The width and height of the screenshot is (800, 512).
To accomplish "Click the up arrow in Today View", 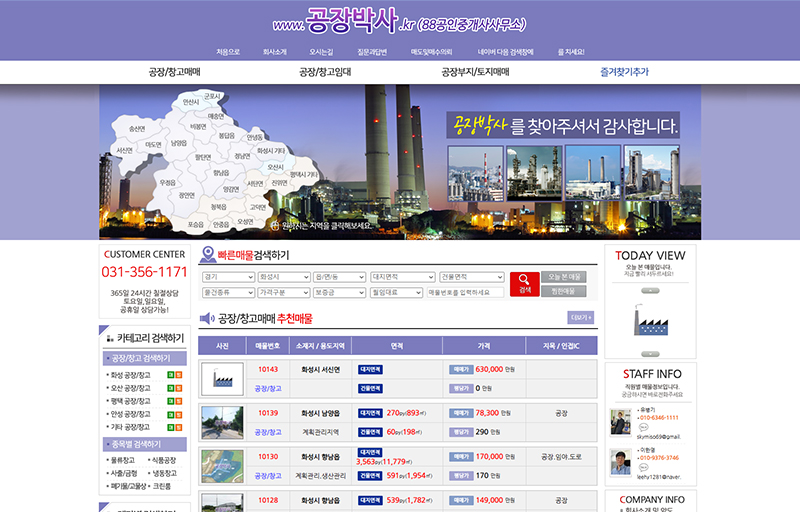I will pyautogui.click(x=650, y=291).
